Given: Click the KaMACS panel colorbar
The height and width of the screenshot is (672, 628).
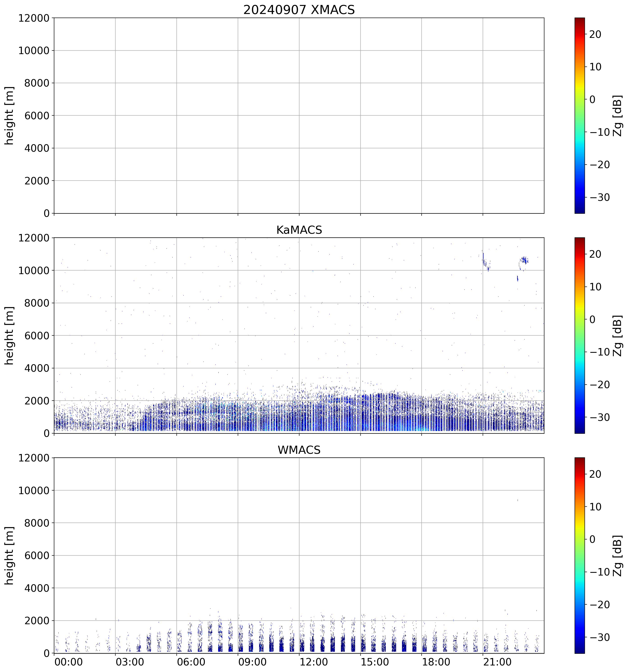Looking at the screenshot, I should [579, 335].
